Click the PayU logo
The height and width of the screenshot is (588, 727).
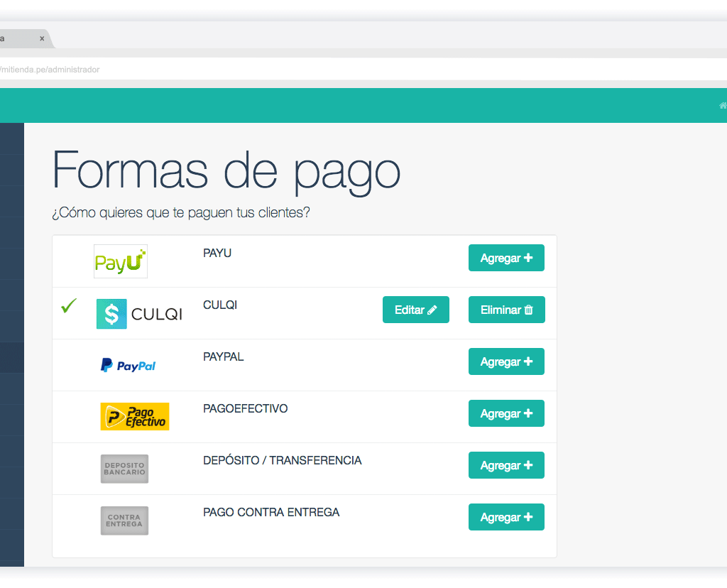tap(121, 261)
